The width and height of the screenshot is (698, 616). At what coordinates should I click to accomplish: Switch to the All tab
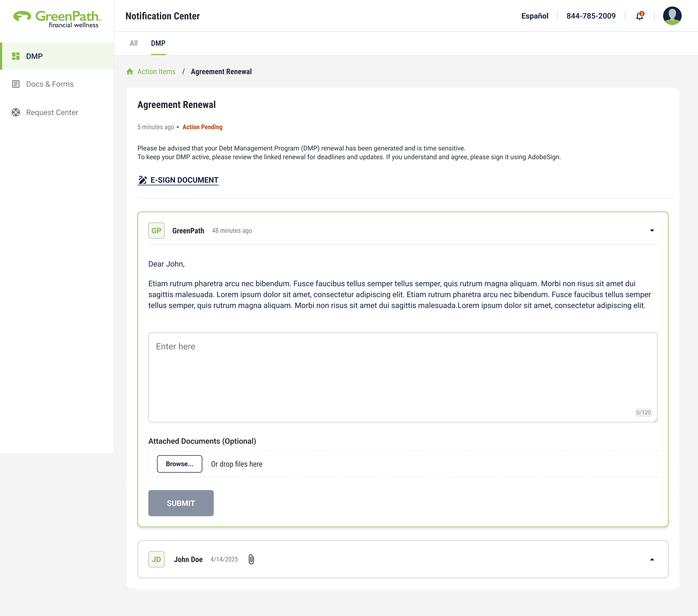[x=134, y=43]
